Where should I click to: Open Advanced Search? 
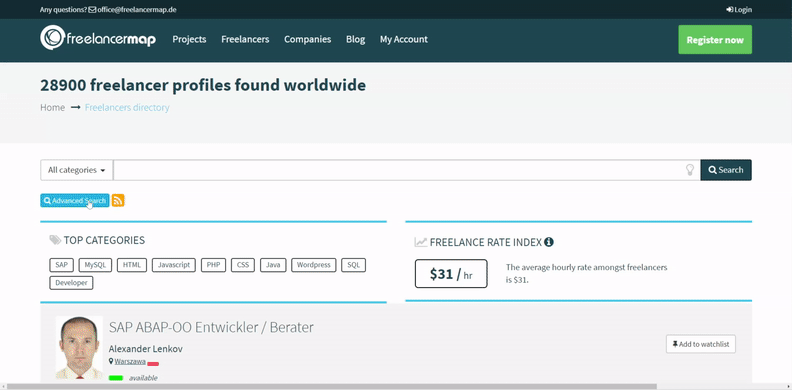pos(75,201)
